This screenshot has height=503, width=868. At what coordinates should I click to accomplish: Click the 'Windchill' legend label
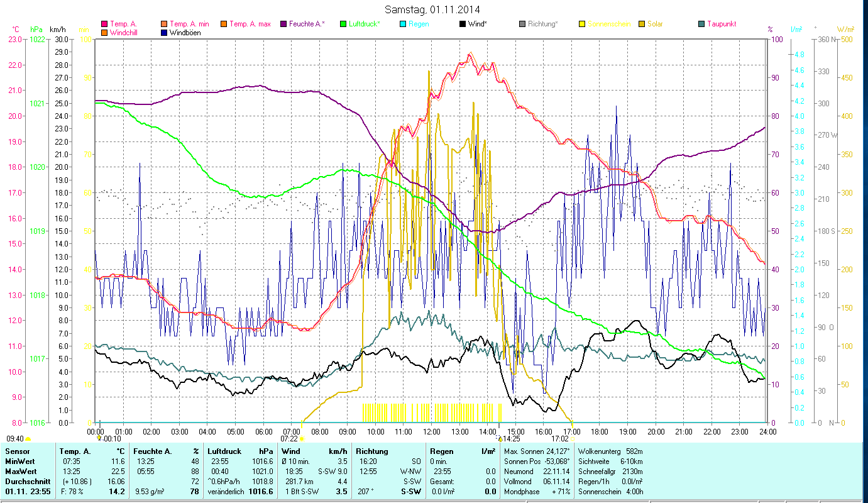click(125, 33)
